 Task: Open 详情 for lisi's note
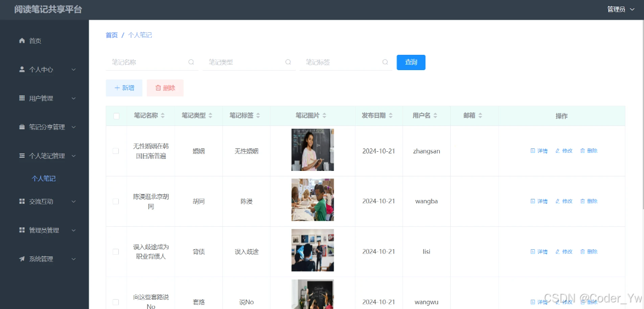(x=539, y=251)
